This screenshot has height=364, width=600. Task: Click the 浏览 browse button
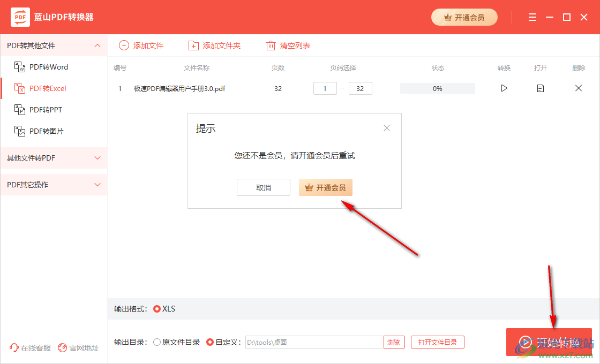tap(394, 342)
